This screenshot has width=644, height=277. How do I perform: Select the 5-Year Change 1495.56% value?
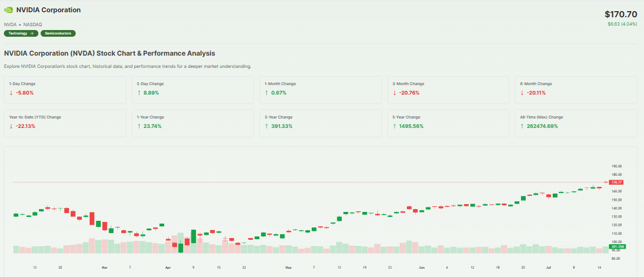[x=411, y=126]
